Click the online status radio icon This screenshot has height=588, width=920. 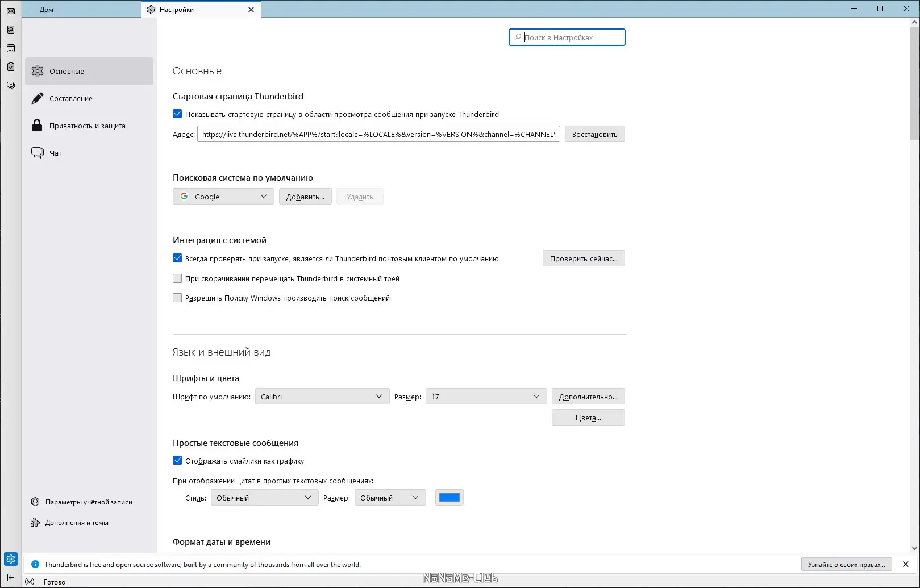pos(30,582)
